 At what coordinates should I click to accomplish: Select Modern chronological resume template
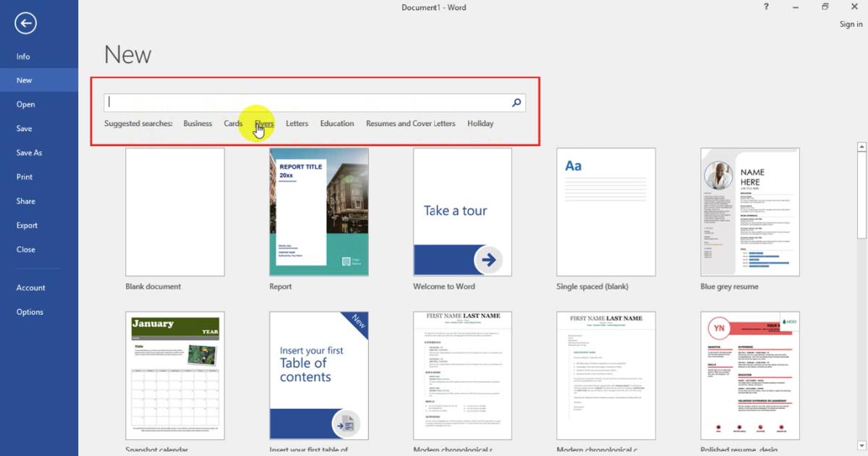point(462,376)
